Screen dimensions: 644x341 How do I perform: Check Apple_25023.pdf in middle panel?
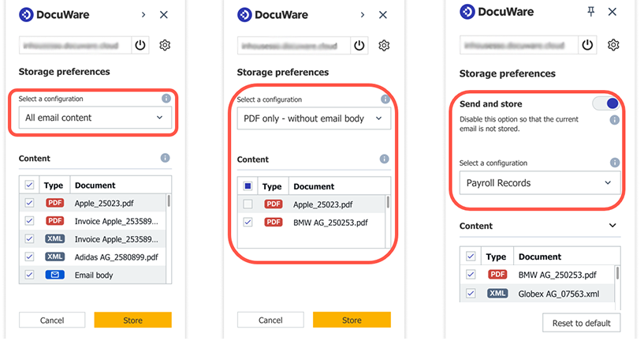tap(248, 204)
